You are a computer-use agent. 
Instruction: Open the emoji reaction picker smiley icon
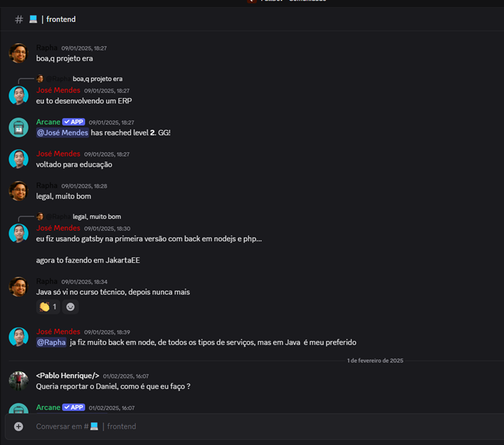click(70, 307)
